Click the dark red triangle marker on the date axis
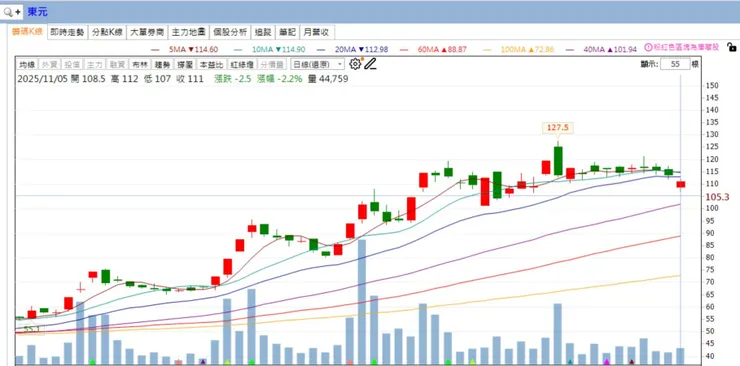 631,362
